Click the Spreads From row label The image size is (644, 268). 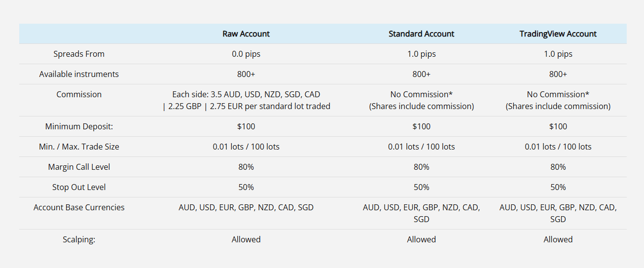coord(79,54)
